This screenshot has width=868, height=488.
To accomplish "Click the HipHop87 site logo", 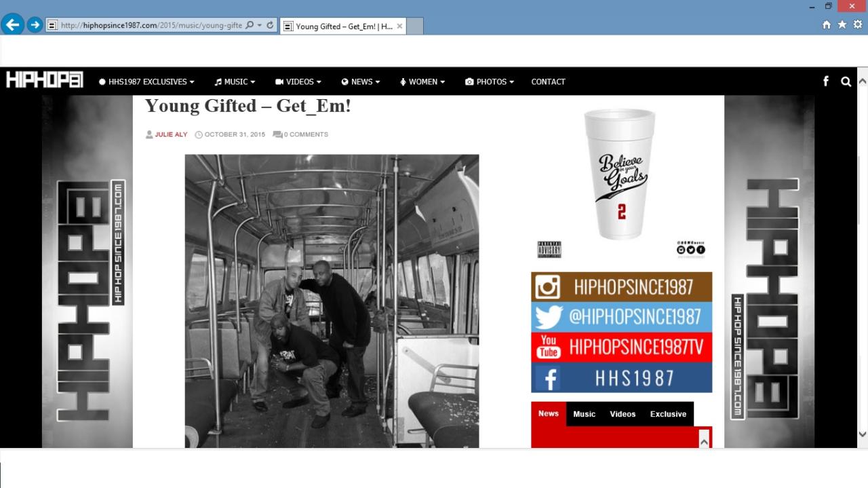I will [45, 81].
